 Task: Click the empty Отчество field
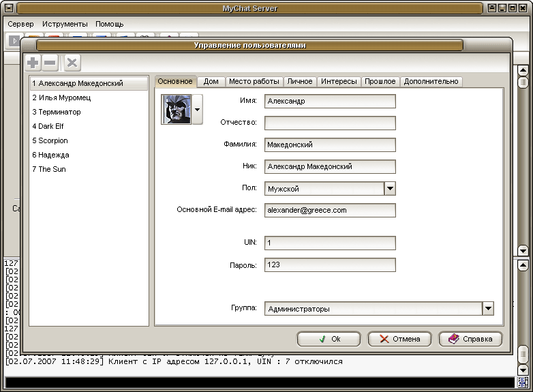(330, 123)
